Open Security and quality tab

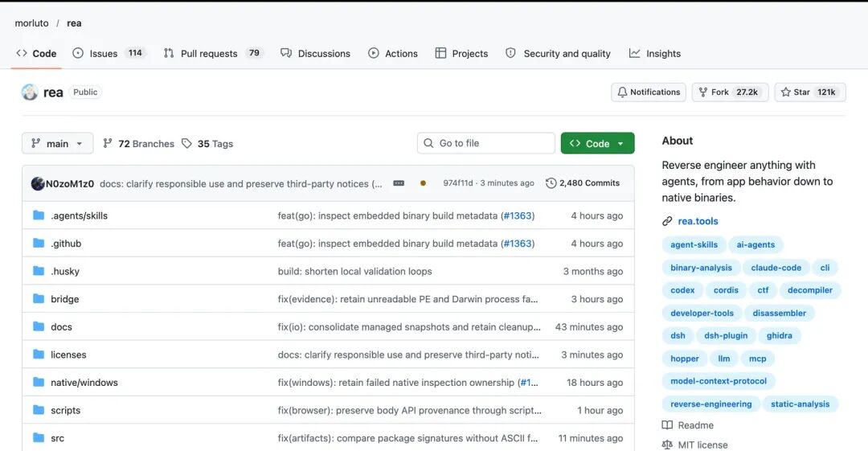pyautogui.click(x=558, y=54)
